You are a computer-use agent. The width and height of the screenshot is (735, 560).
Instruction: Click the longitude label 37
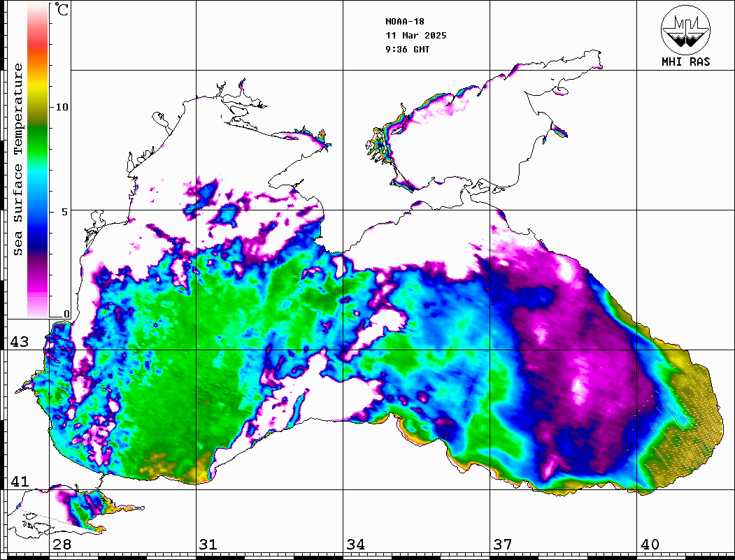[503, 545]
